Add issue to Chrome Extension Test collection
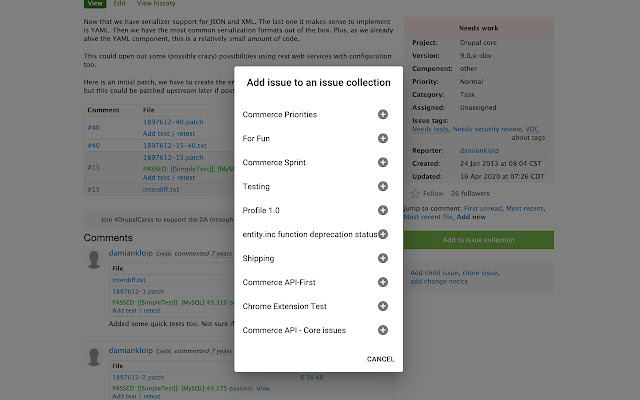This screenshot has height=400, width=640. point(382,306)
